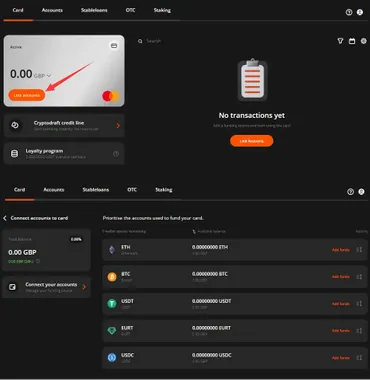The height and width of the screenshot is (380, 370).
Task: Click the info icon under 0.00 GBP total
Action: click(x=38, y=261)
